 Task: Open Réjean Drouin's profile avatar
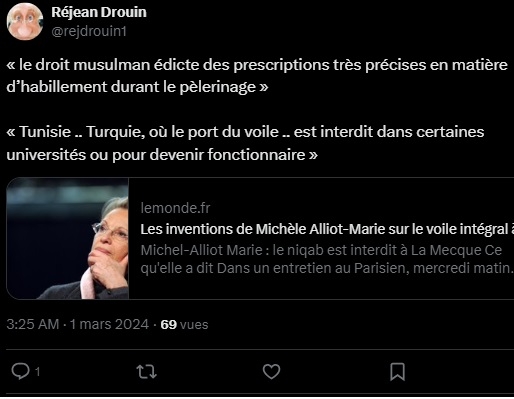[25, 22]
